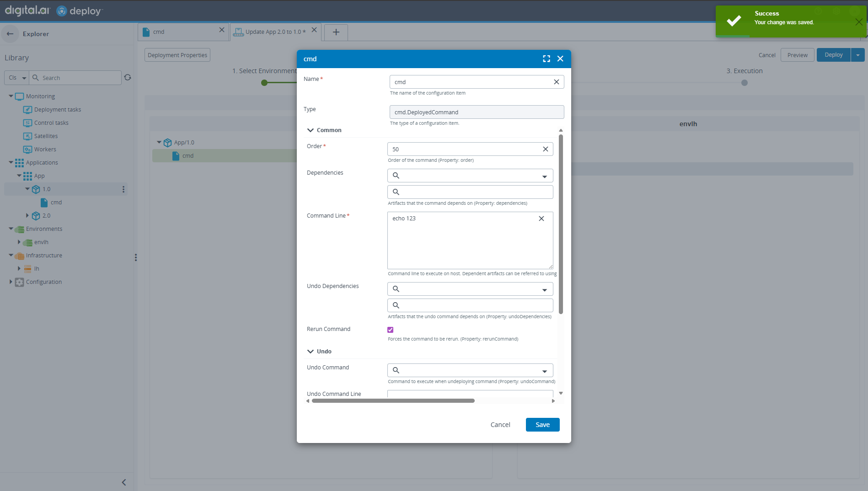Clear the Name field with its X icon

(x=556, y=82)
